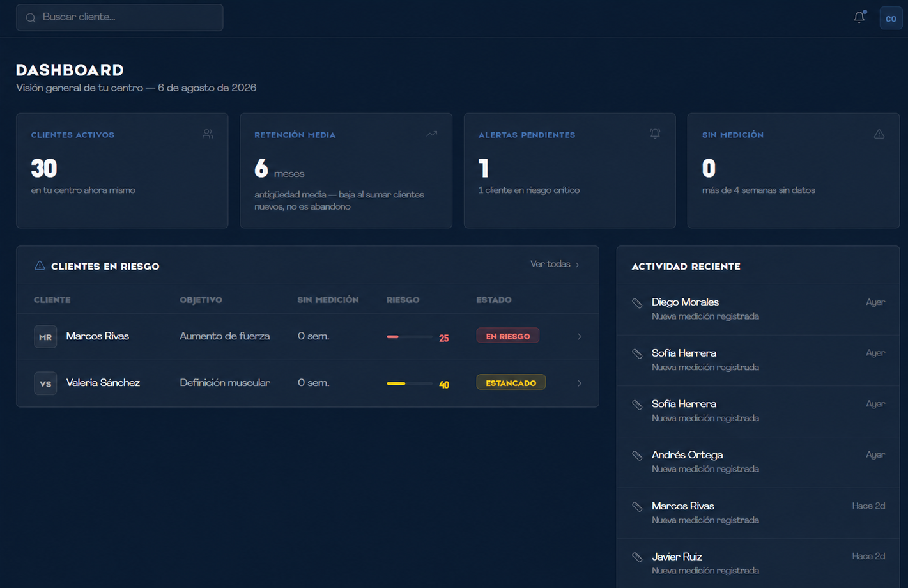This screenshot has height=588, width=908.
Task: Click the EN RIESGO status badge
Action: pyautogui.click(x=508, y=336)
